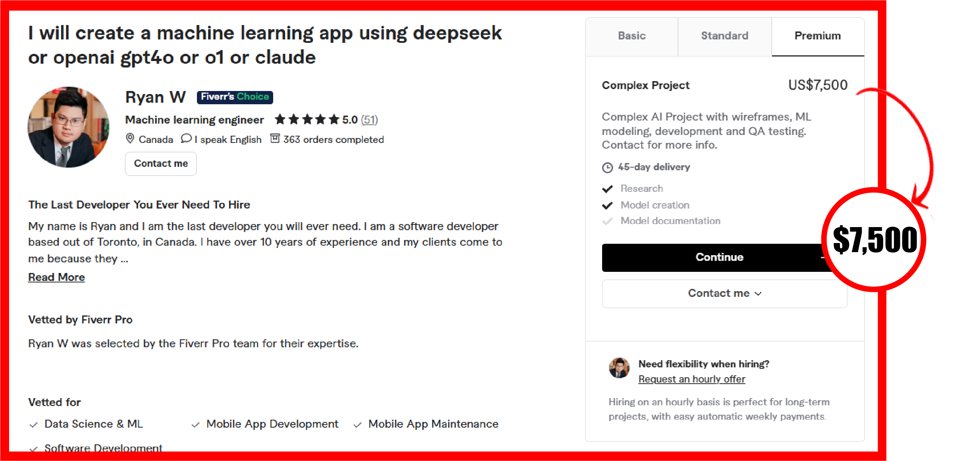The width and height of the screenshot is (980, 461).
Task: Expand the Contact me dropdown in package panel
Action: [x=724, y=293]
